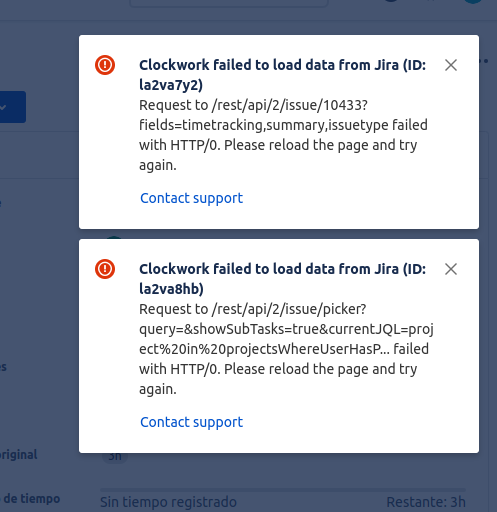Click the 'de tiempo' field label
The width and height of the screenshot is (497, 512).
click(32, 499)
